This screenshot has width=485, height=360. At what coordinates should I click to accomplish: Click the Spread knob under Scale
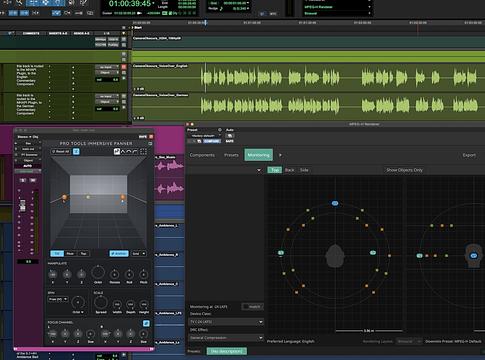(101, 302)
